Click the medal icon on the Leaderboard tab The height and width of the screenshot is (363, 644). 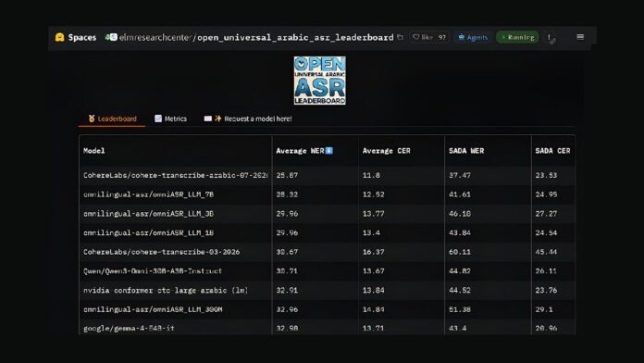(x=92, y=119)
